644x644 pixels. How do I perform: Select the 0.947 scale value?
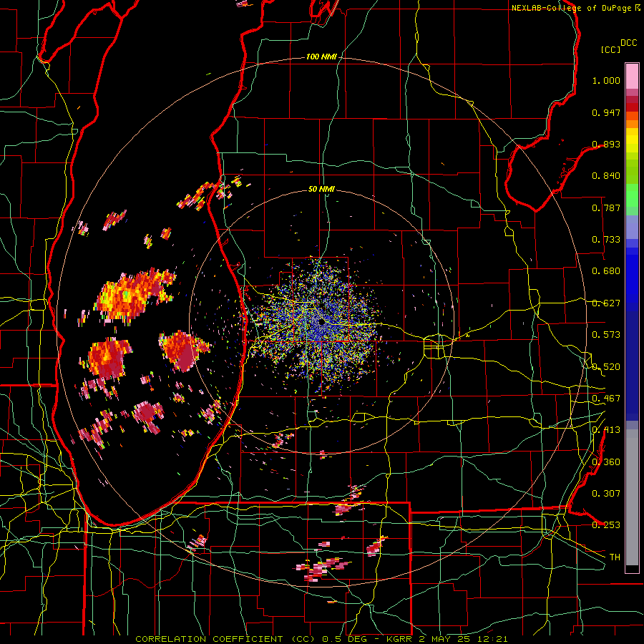606,112
